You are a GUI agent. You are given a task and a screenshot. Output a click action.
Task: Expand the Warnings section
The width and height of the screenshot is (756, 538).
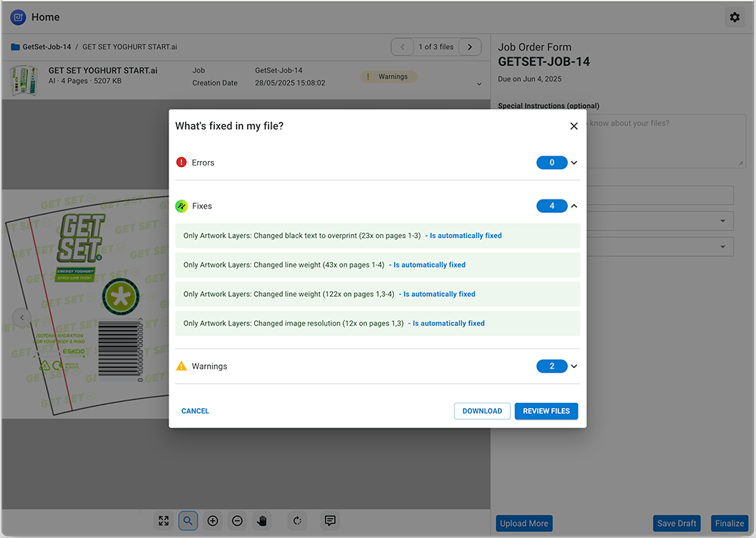click(574, 366)
